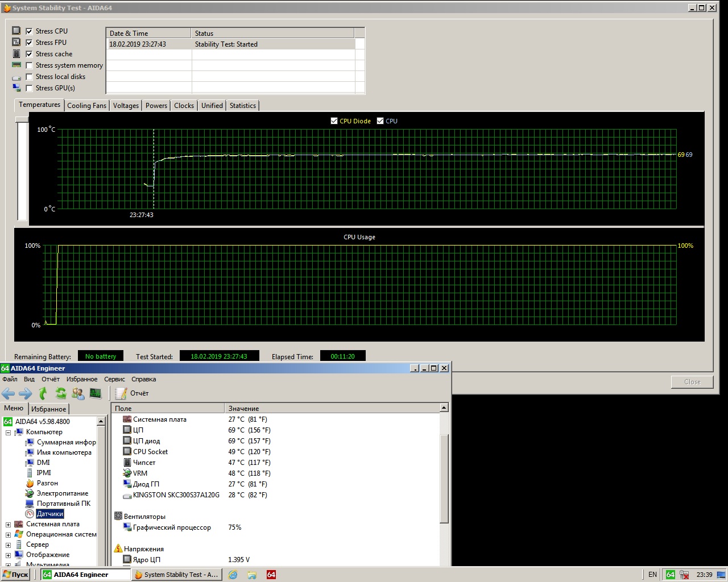Expand the Отображение tree node
The image size is (728, 582).
[9, 555]
